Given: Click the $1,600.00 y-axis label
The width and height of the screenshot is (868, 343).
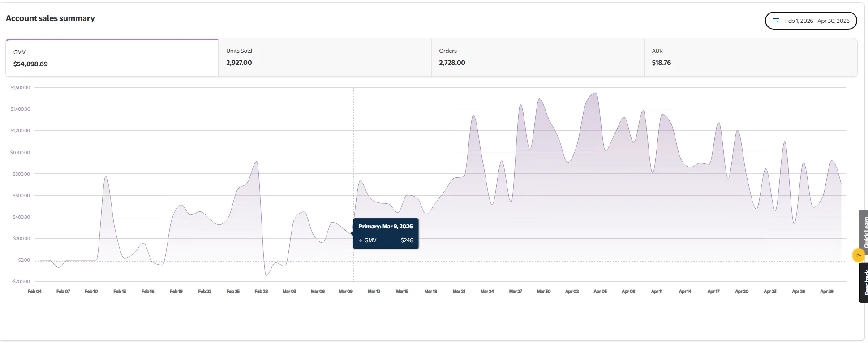Looking at the screenshot, I should pos(20,88).
